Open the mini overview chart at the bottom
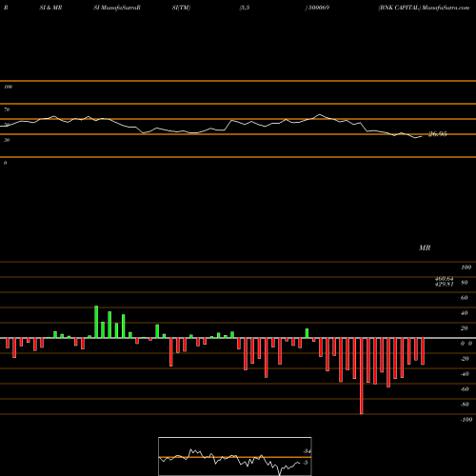The width and height of the screenshot is (476, 476). pos(235,456)
